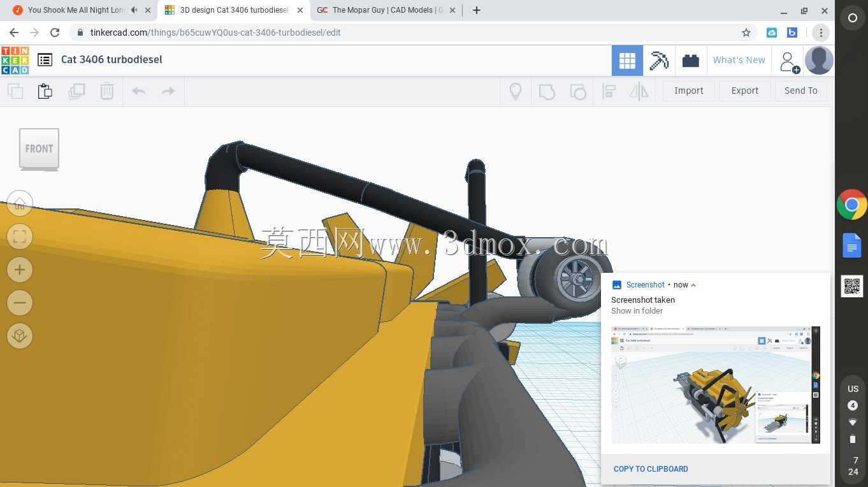868x487 pixels.
Task: Rename the design title Cat 3406 turbodiesel
Action: click(112, 59)
